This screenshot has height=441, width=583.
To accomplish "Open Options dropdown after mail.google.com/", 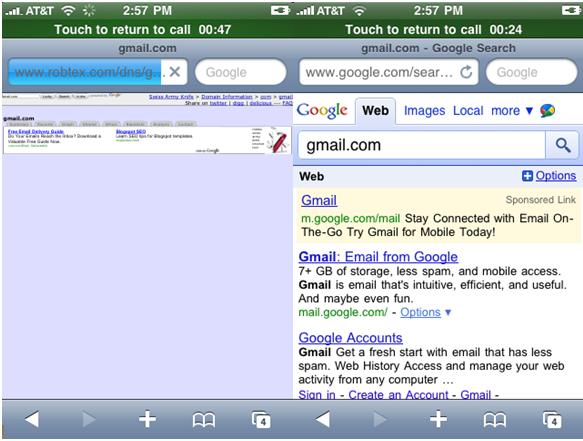I will coord(425,312).
